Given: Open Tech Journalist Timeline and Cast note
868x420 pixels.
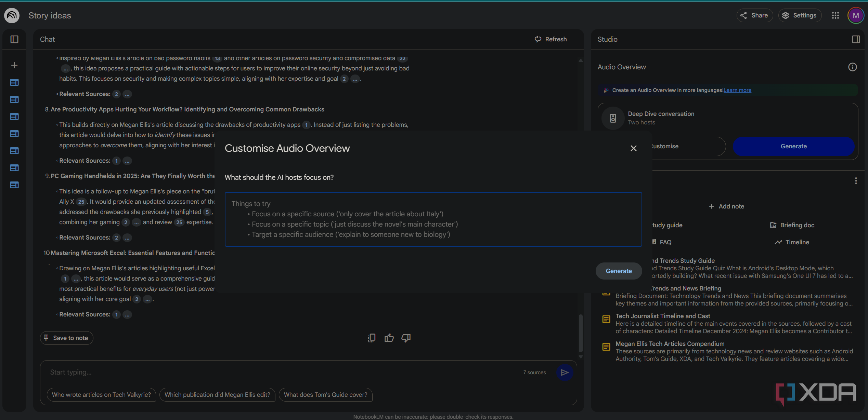Looking at the screenshot, I should tap(728, 323).
